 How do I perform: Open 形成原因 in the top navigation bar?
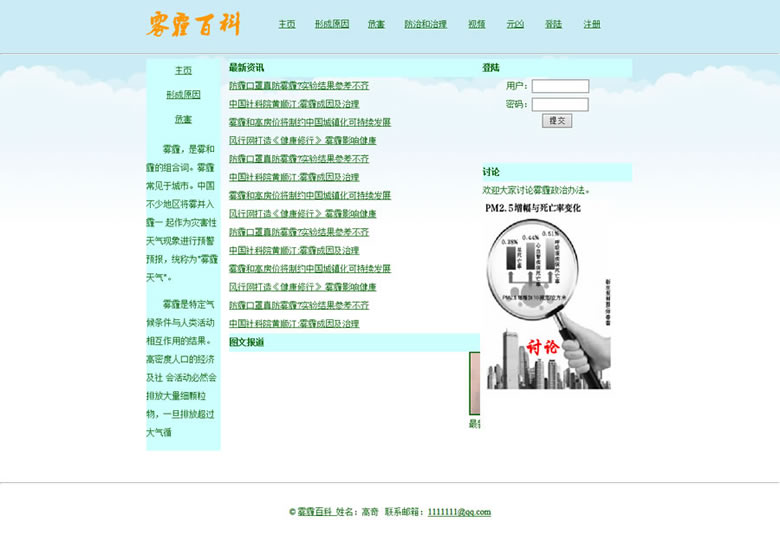[331, 24]
